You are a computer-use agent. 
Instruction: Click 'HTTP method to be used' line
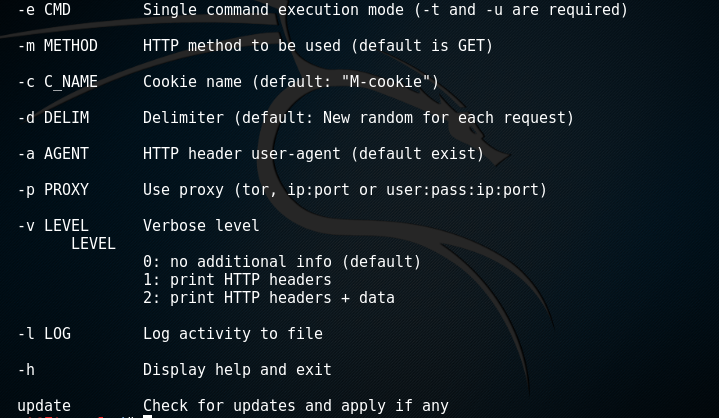[318, 46]
